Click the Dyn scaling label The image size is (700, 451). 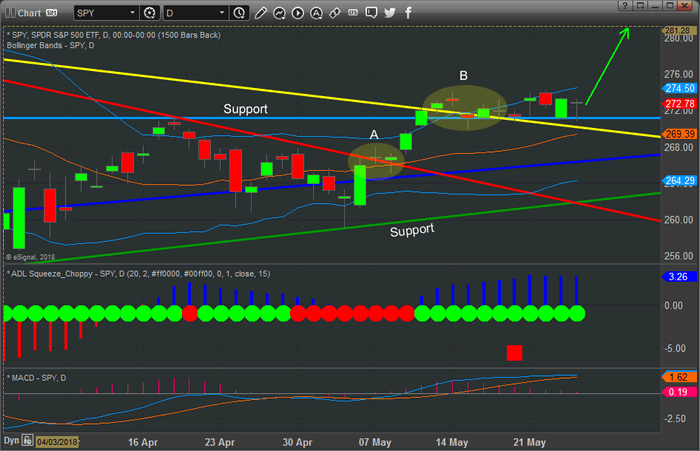coord(12,441)
